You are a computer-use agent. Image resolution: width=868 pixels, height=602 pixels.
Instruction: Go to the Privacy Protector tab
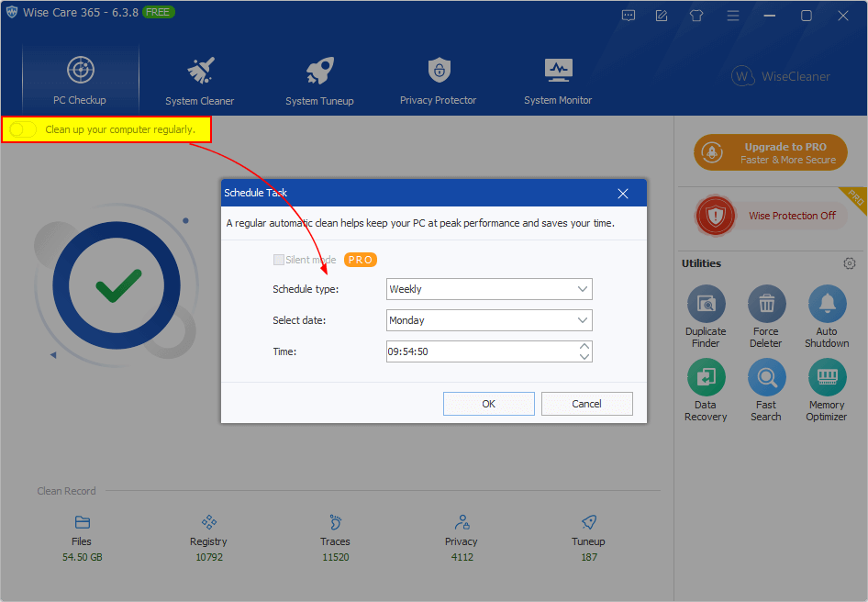tap(439, 81)
